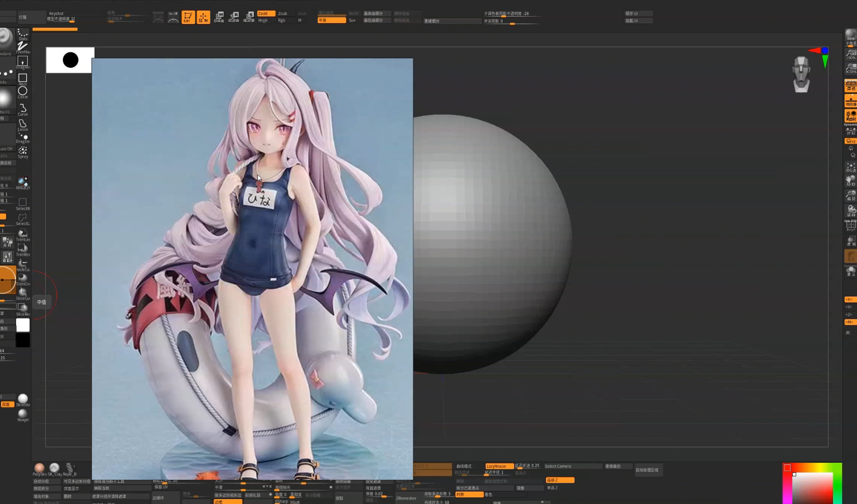Select the Morph brush icon
Viewport: 857px width, 504px height.
[23, 415]
